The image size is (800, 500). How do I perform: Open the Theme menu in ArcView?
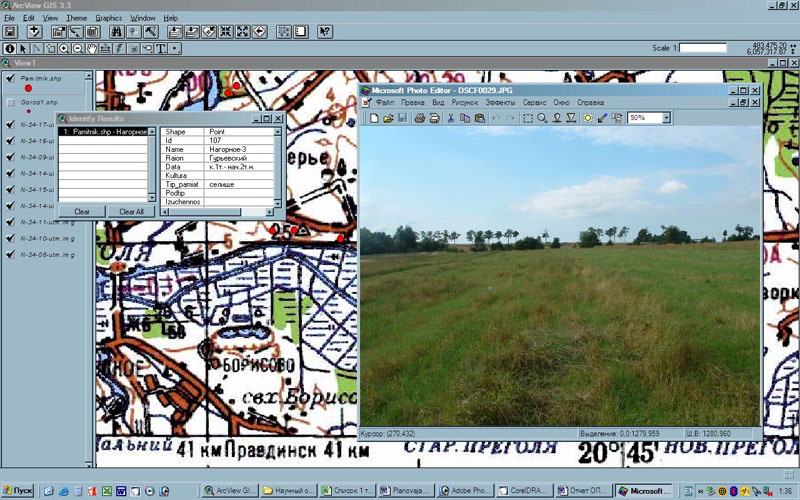tap(76, 18)
